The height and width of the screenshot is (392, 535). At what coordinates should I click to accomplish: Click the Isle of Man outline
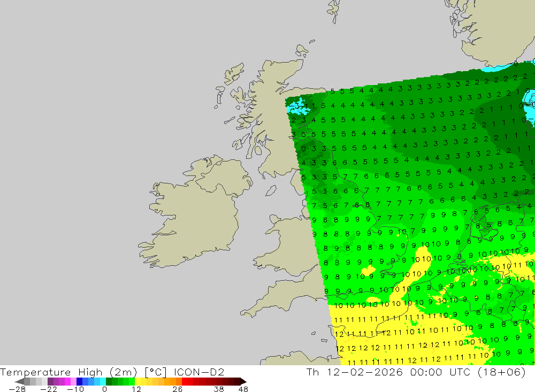(271, 190)
